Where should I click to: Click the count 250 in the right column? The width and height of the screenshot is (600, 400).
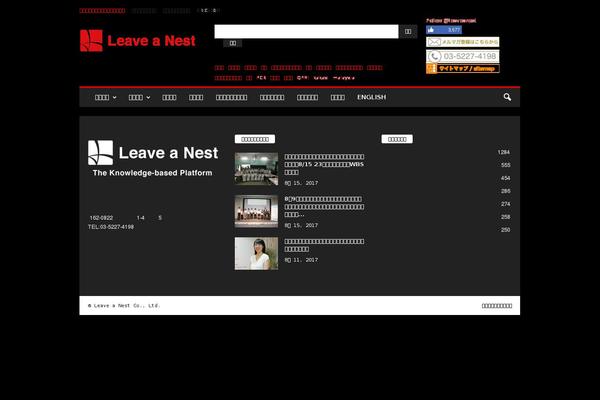[x=505, y=230]
